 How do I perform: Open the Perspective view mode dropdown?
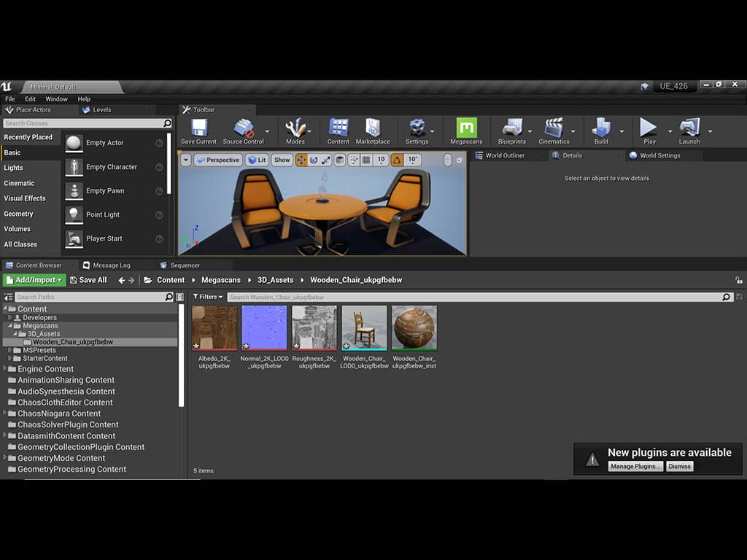[x=218, y=160]
